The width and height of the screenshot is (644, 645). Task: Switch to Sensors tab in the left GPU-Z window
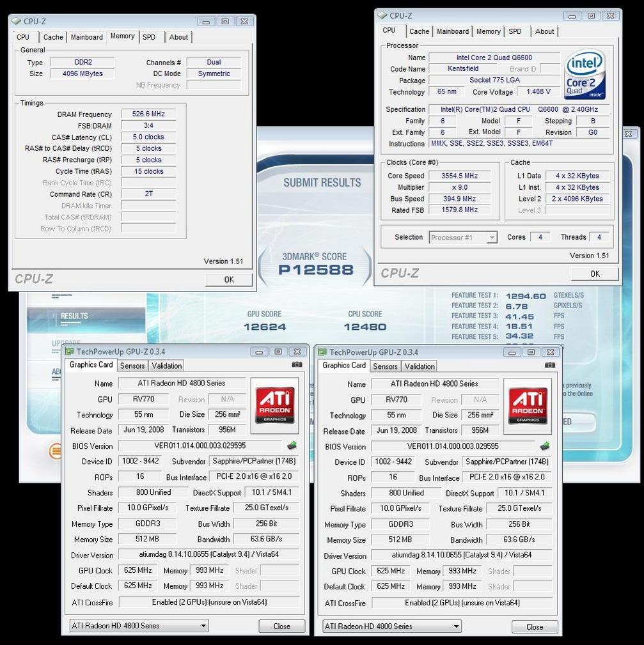coord(132,366)
